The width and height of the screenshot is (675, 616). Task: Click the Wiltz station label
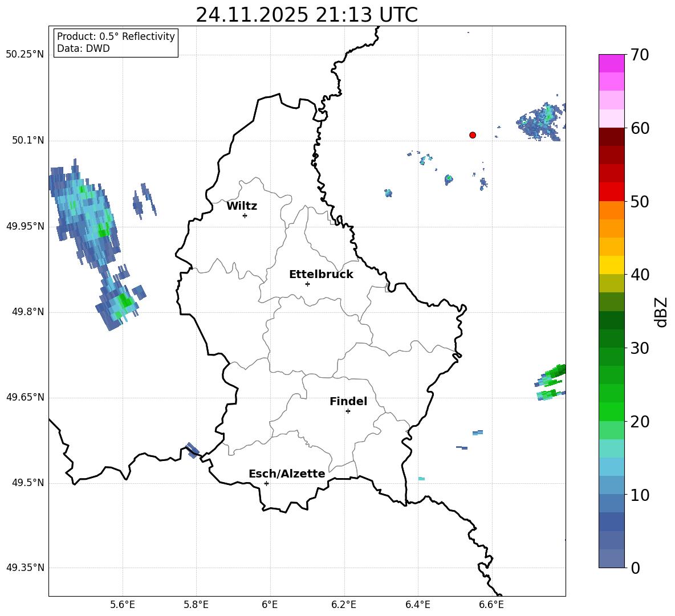point(242,206)
